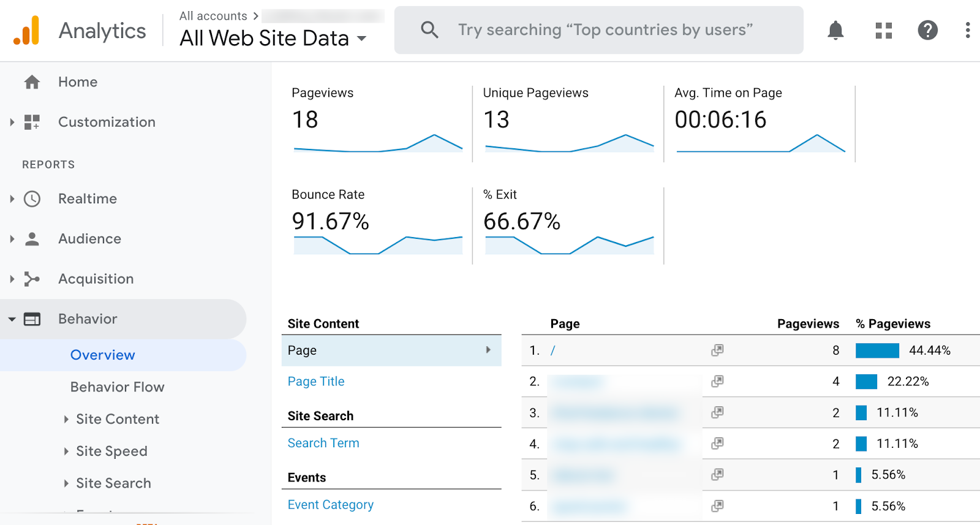Click the 22.22% pageviews bar

click(x=867, y=382)
